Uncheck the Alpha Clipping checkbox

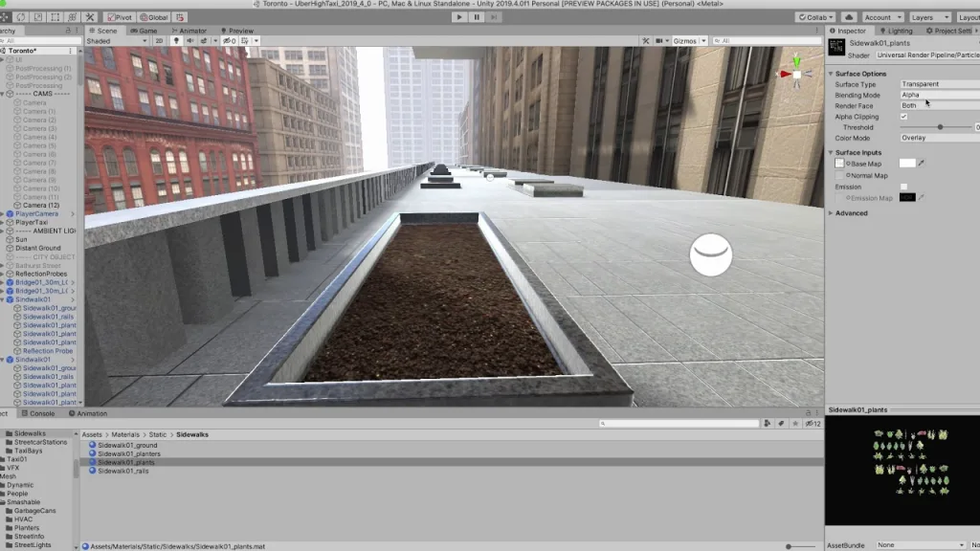pyautogui.click(x=903, y=117)
